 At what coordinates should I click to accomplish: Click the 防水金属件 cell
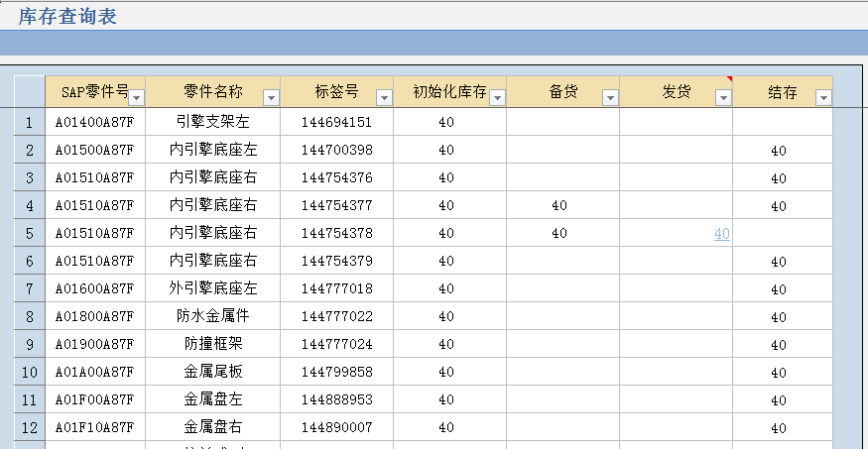[213, 316]
